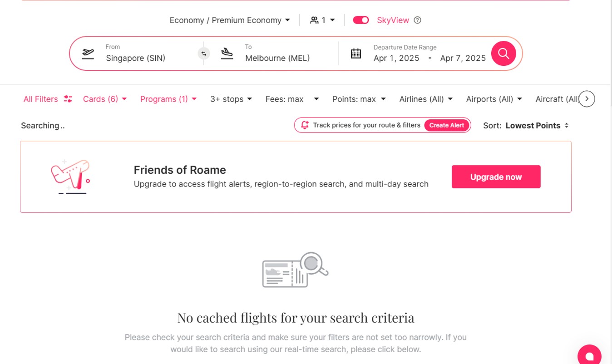Click the SkyView help question mark
612x364 pixels.
(418, 20)
